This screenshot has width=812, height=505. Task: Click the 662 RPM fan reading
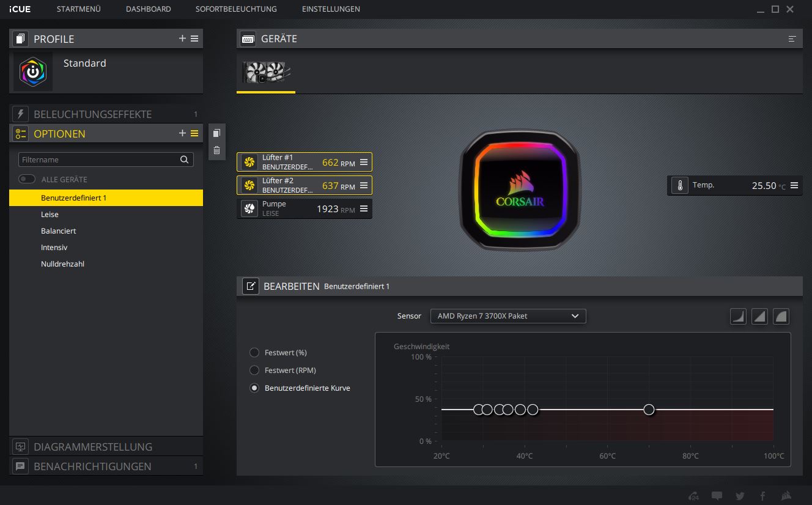[x=338, y=163]
